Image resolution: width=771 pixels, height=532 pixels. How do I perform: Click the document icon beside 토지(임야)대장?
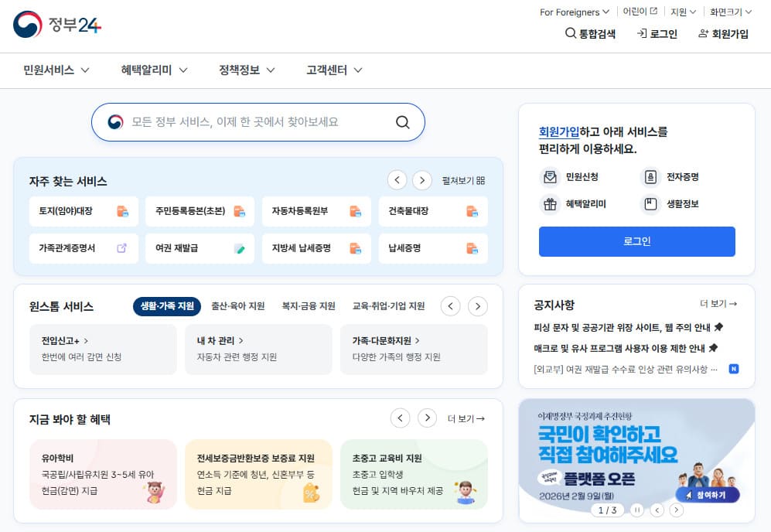[123, 211]
